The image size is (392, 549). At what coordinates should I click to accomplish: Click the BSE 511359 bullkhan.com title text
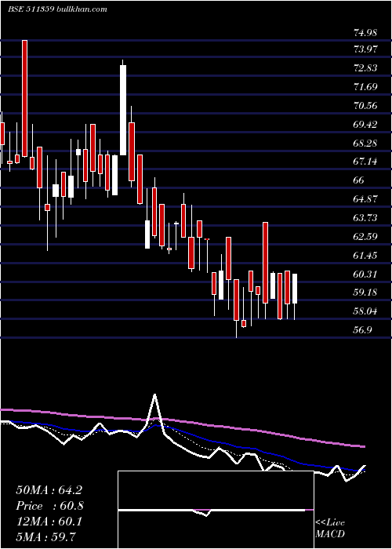(x=57, y=9)
